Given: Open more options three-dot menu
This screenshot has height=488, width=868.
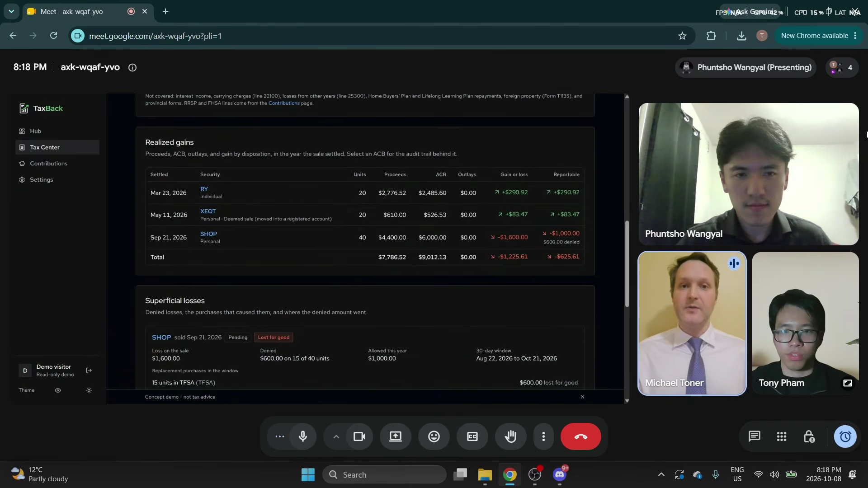Looking at the screenshot, I should [543, 436].
